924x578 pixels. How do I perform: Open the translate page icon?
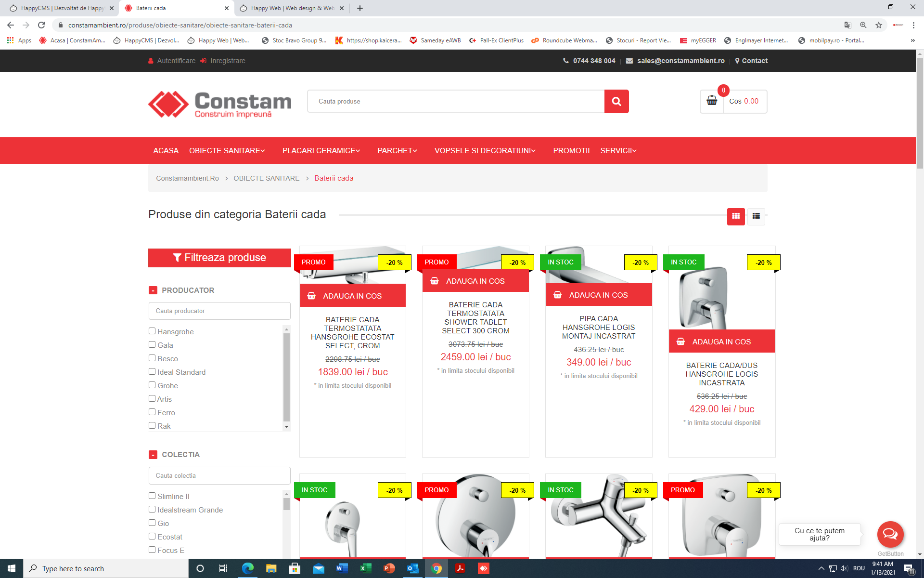click(x=848, y=25)
